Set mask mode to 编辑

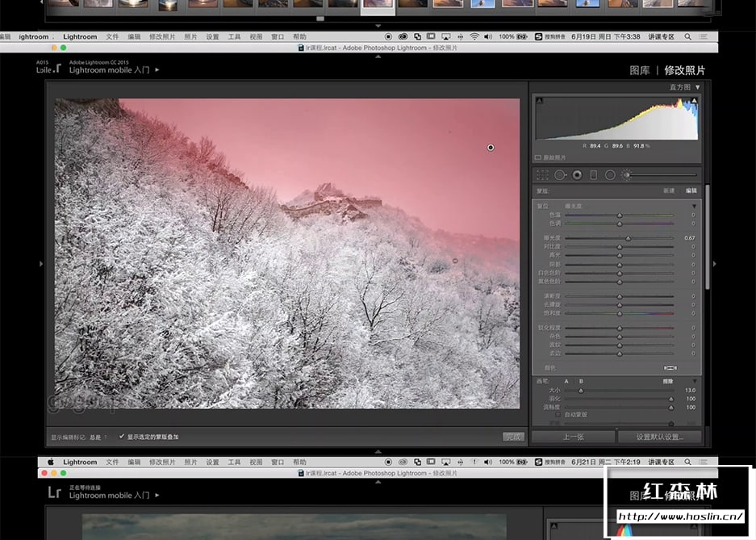point(691,191)
